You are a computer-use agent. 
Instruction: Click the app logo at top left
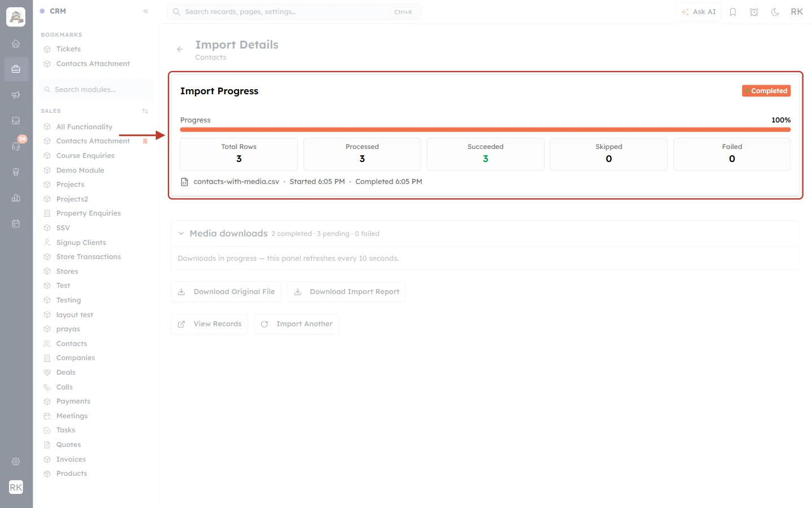click(x=16, y=17)
